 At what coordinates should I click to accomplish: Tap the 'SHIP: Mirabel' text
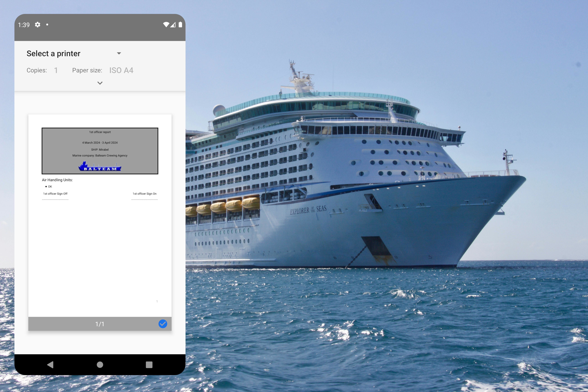pos(100,150)
